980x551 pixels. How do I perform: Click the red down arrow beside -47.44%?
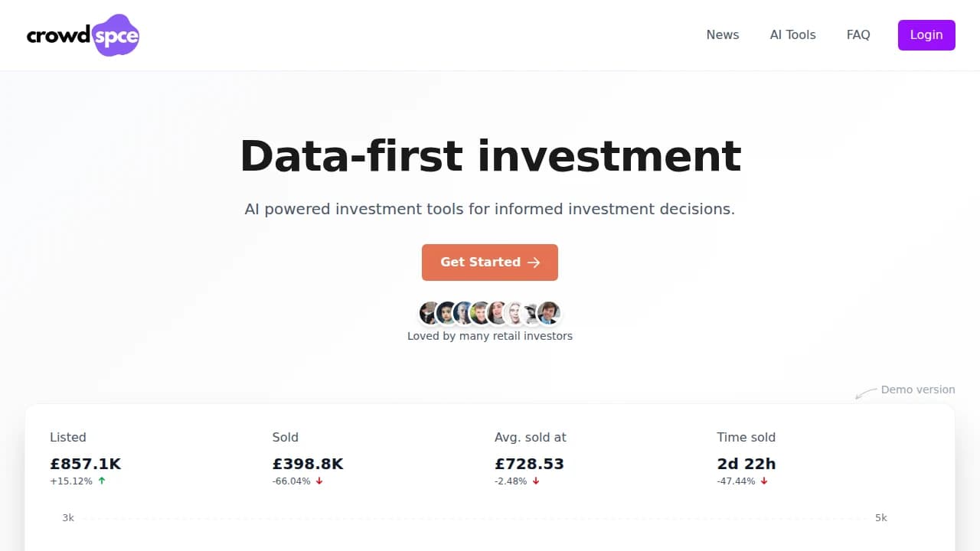[764, 481]
